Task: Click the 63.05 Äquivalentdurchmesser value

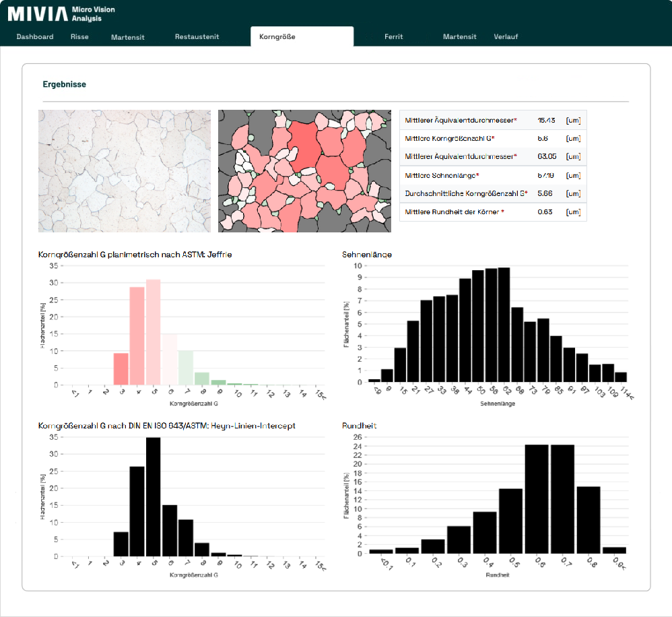Action: pos(545,157)
